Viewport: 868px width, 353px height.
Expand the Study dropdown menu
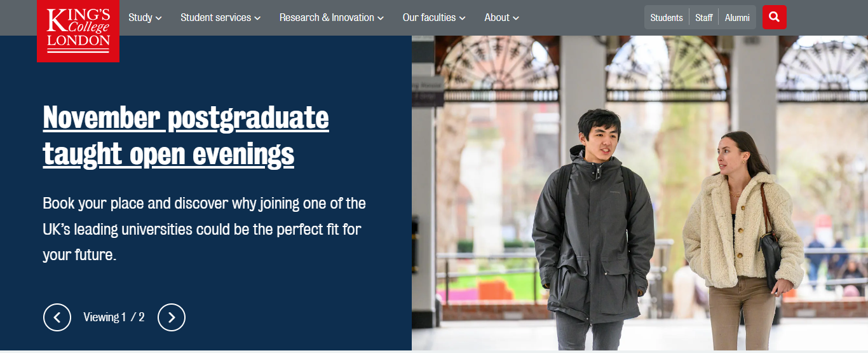click(145, 18)
